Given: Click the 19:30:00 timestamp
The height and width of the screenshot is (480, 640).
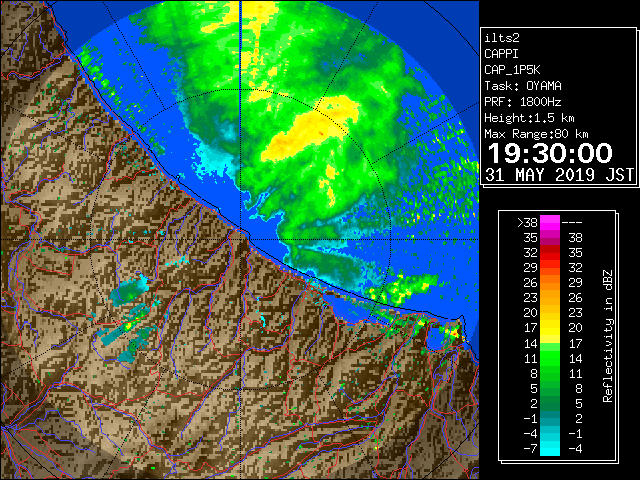Looking at the screenshot, I should tap(550, 153).
